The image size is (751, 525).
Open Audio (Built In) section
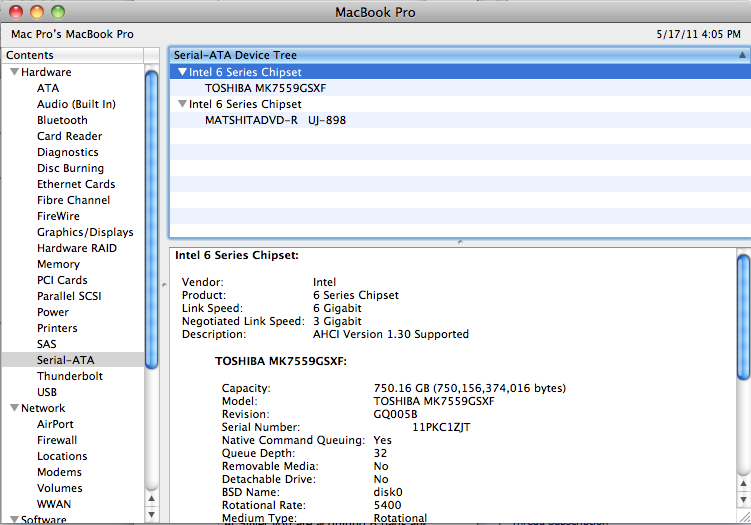pos(76,104)
